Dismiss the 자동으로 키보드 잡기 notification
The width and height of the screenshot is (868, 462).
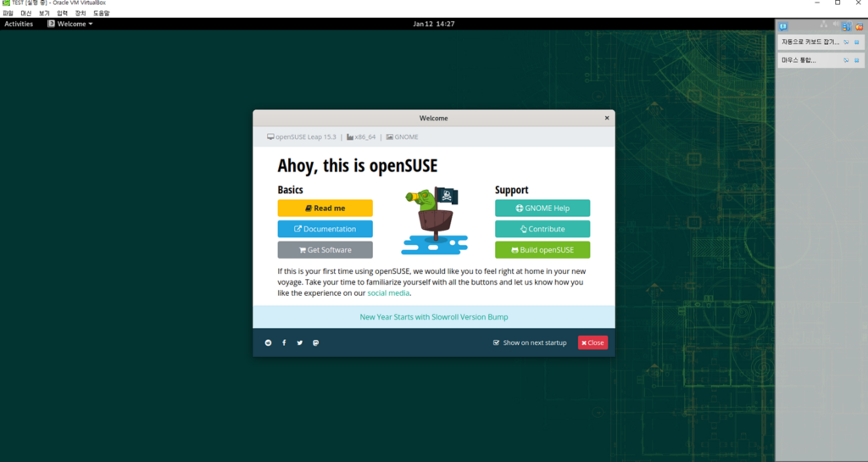[856, 42]
